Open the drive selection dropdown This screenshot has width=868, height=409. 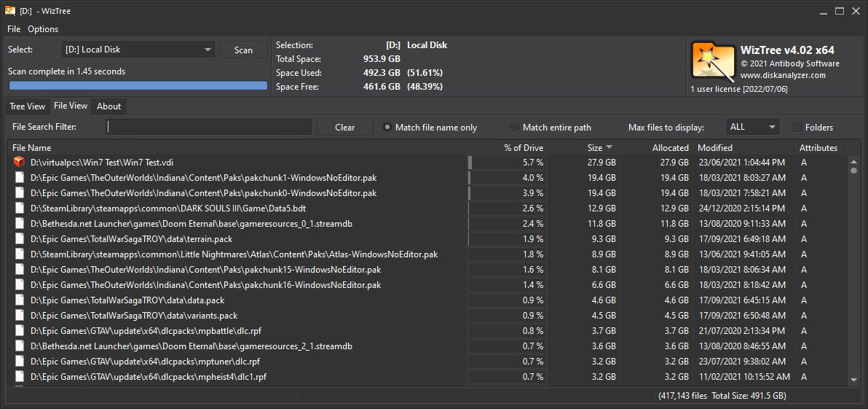click(138, 50)
